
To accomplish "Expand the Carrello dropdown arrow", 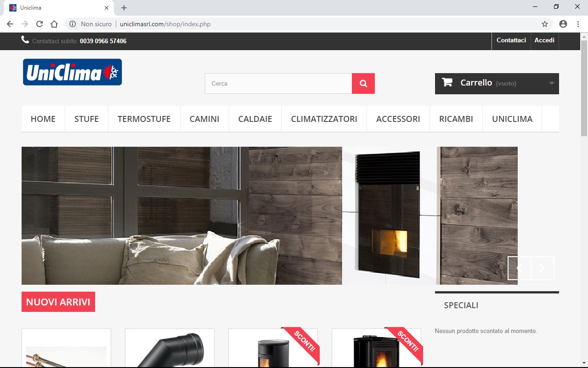I will [552, 83].
